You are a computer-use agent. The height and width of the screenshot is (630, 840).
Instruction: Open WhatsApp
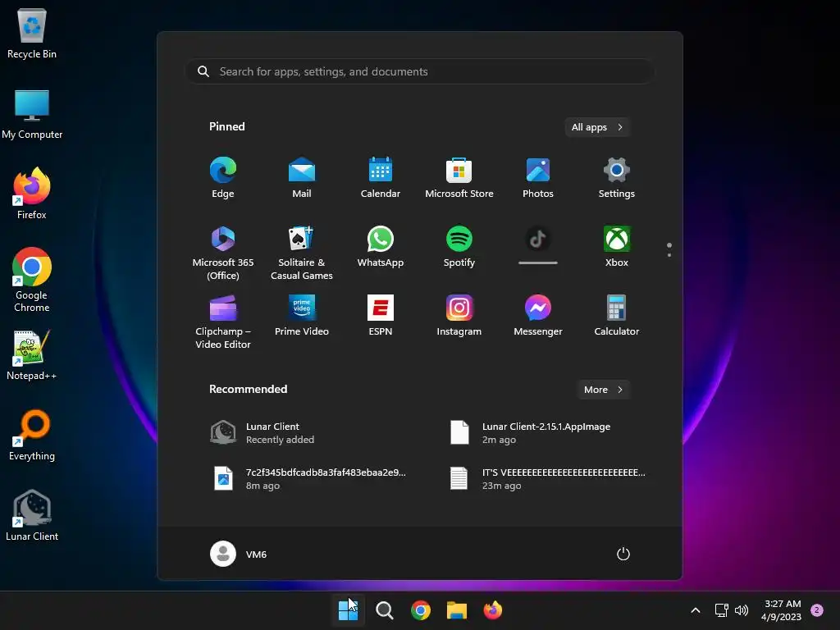(x=381, y=247)
